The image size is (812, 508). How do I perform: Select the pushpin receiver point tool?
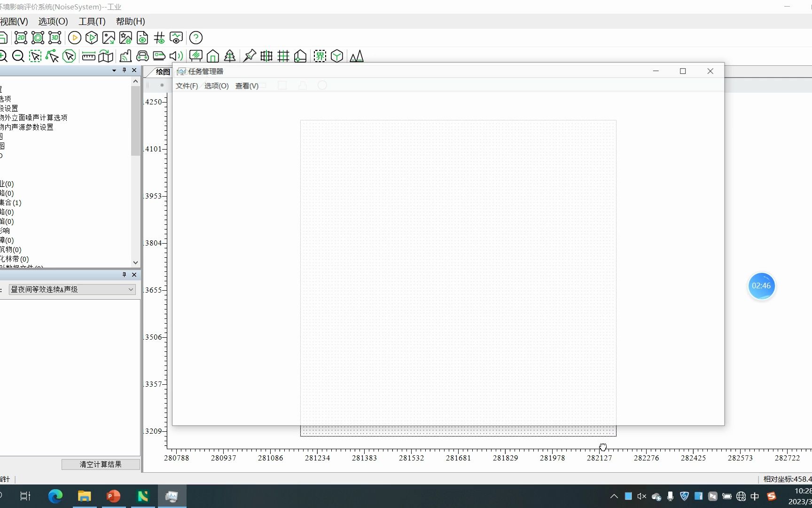click(x=250, y=56)
